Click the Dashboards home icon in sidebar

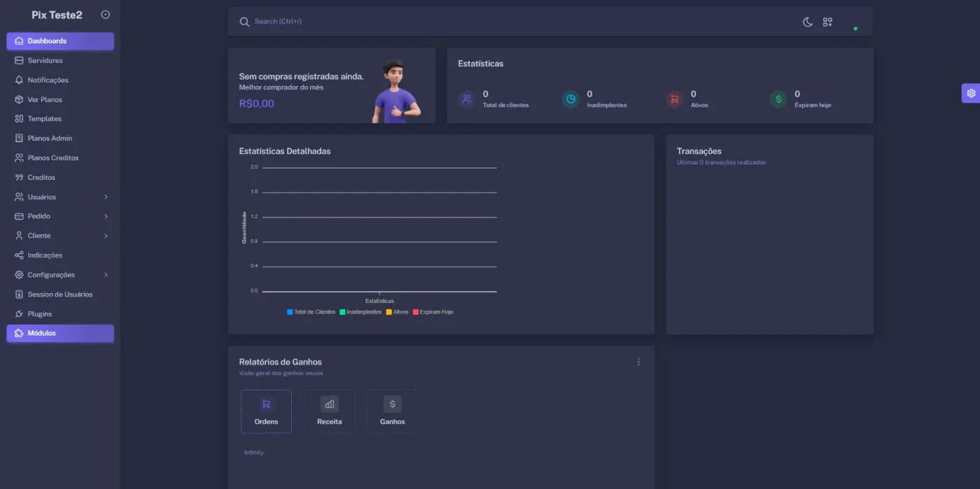click(19, 41)
